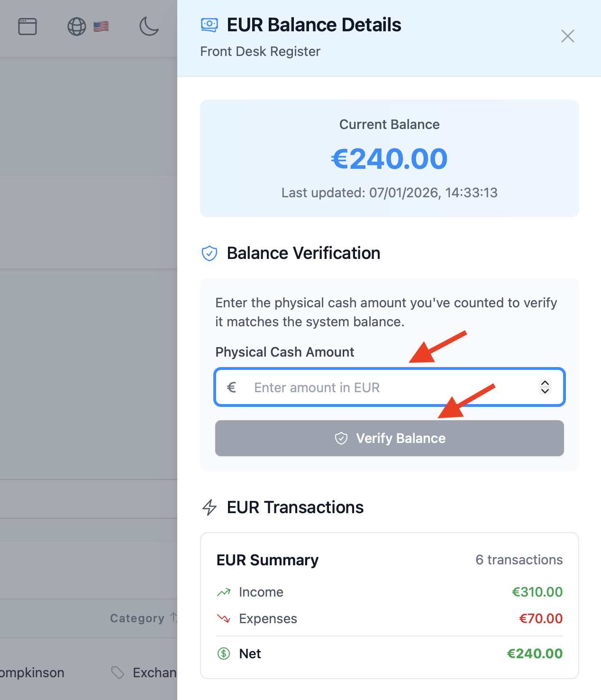Click the downward trend icon next to Expenses

(x=224, y=618)
